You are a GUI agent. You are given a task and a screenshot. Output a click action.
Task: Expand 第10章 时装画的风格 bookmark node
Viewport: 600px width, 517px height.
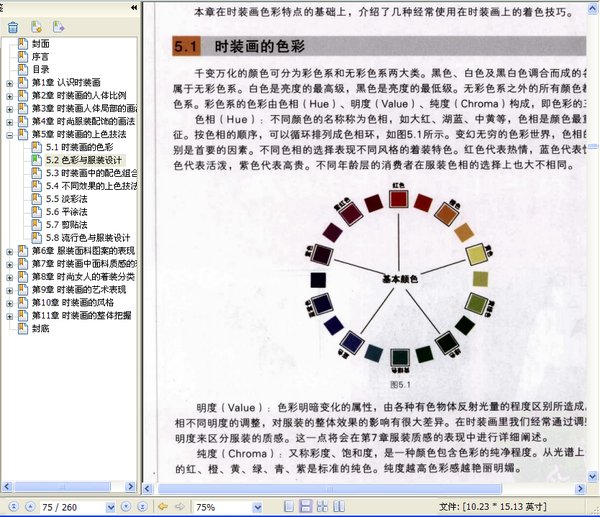click(x=10, y=303)
